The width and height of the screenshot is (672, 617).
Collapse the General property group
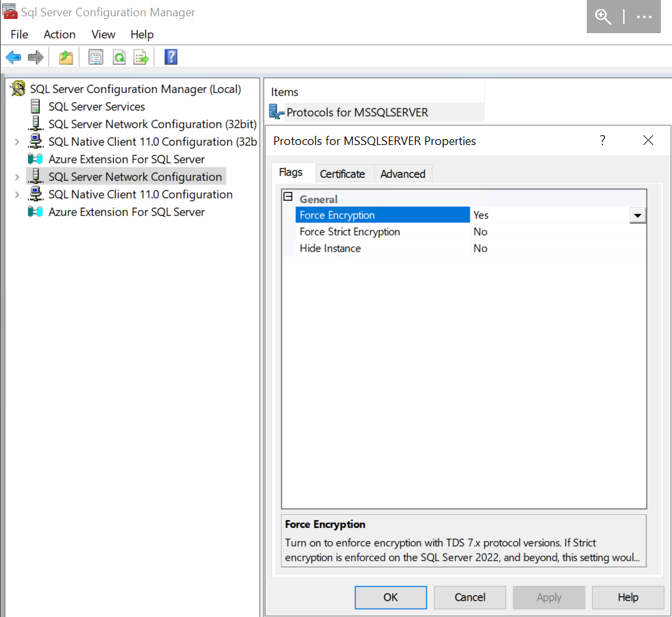coord(288,197)
